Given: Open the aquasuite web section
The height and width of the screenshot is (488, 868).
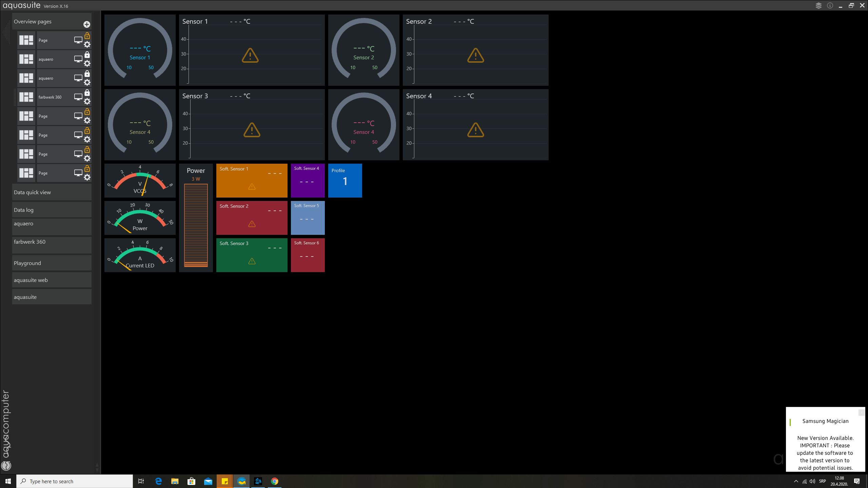Looking at the screenshot, I should coord(52,280).
